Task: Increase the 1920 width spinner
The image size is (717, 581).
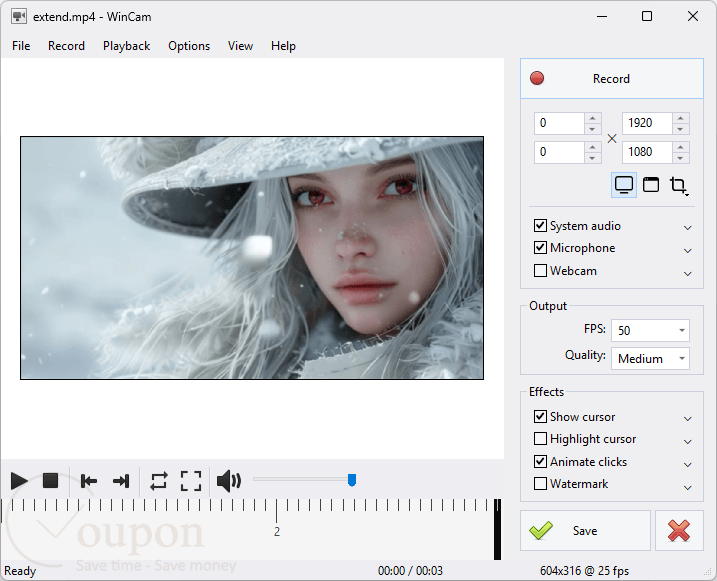Action: pos(681,118)
